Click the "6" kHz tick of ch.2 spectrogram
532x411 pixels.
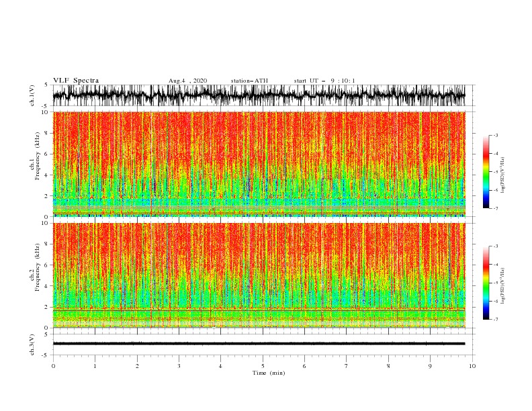pyautogui.click(x=46, y=265)
